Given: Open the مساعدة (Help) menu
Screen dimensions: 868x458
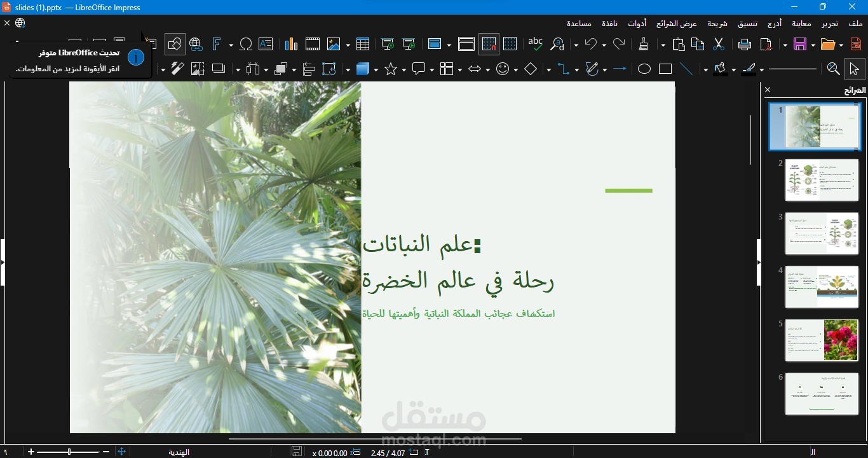Looking at the screenshot, I should coord(579,24).
